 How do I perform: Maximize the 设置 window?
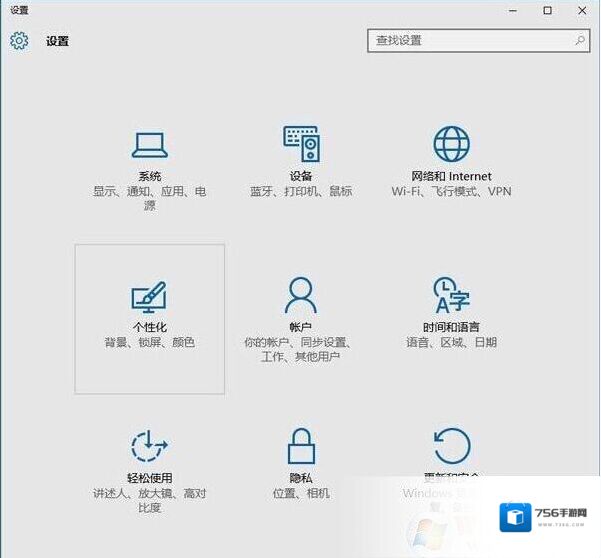pos(547,10)
